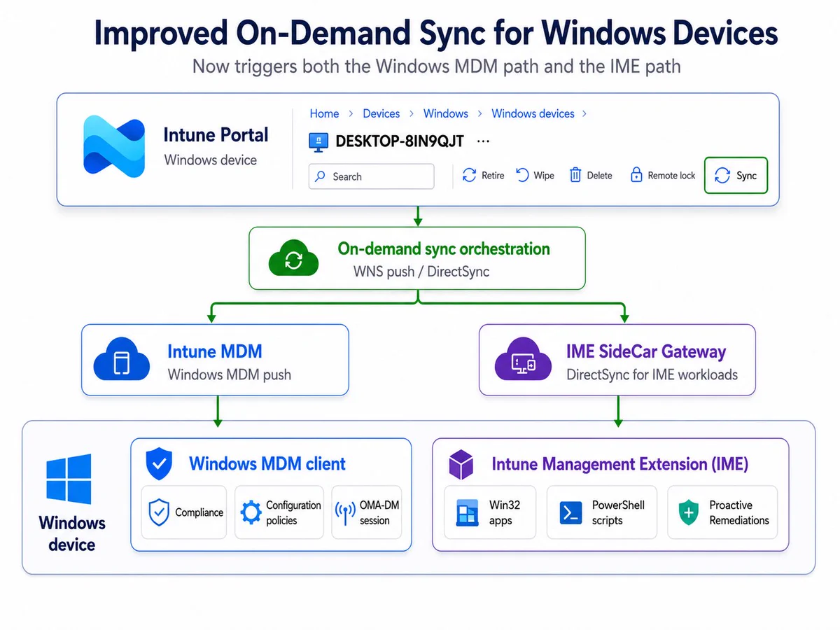
Task: Click the Sync button in device toolbar
Action: point(736,175)
